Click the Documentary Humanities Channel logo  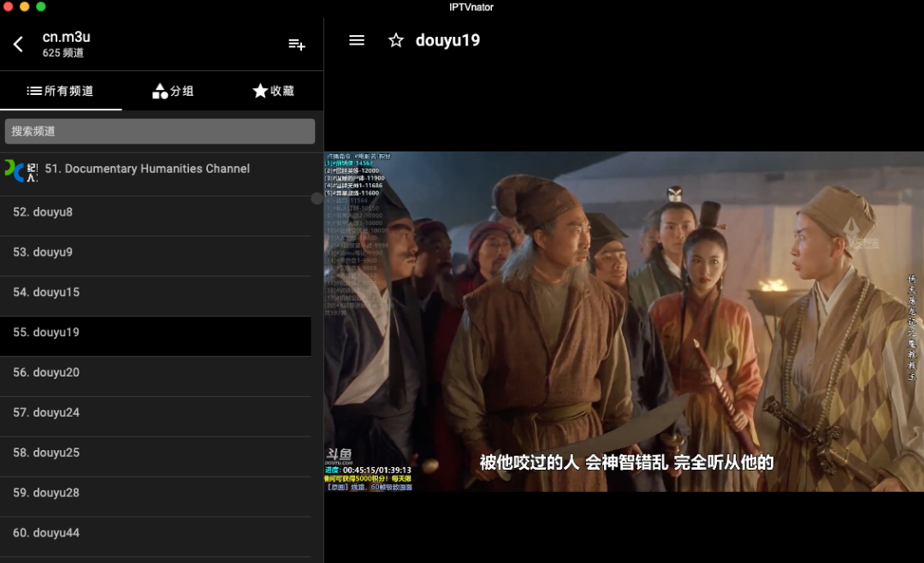21,170
